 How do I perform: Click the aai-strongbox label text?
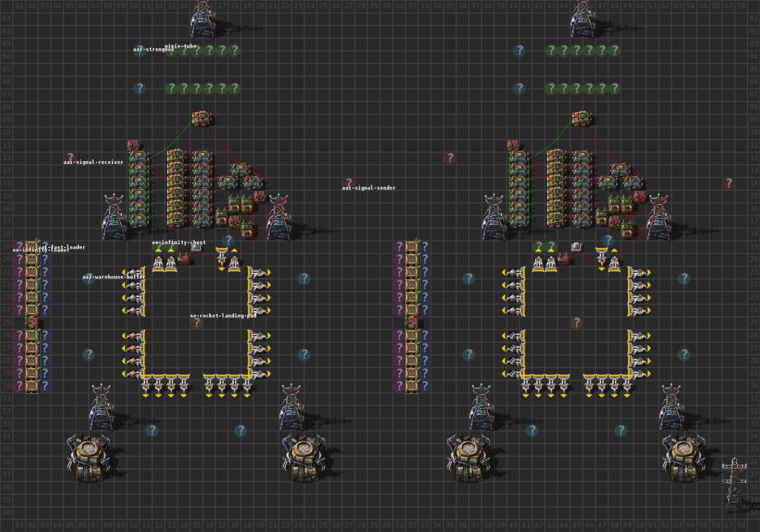pyautogui.click(x=153, y=50)
